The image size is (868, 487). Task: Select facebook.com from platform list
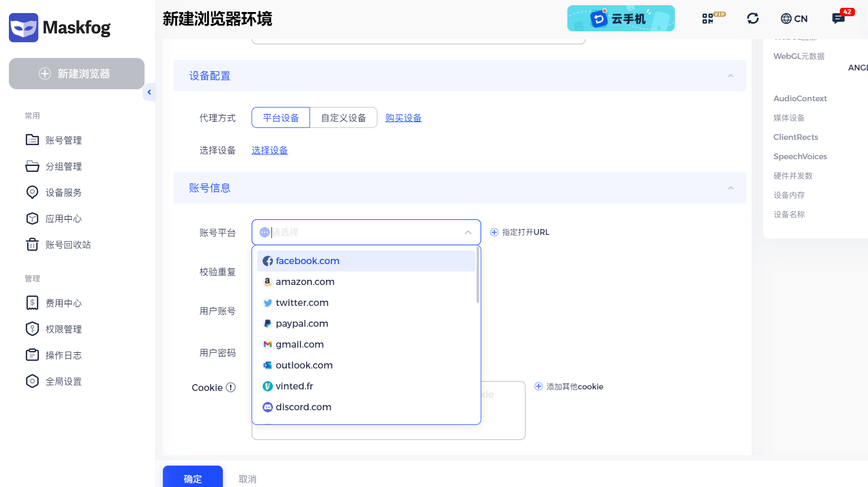coord(366,261)
